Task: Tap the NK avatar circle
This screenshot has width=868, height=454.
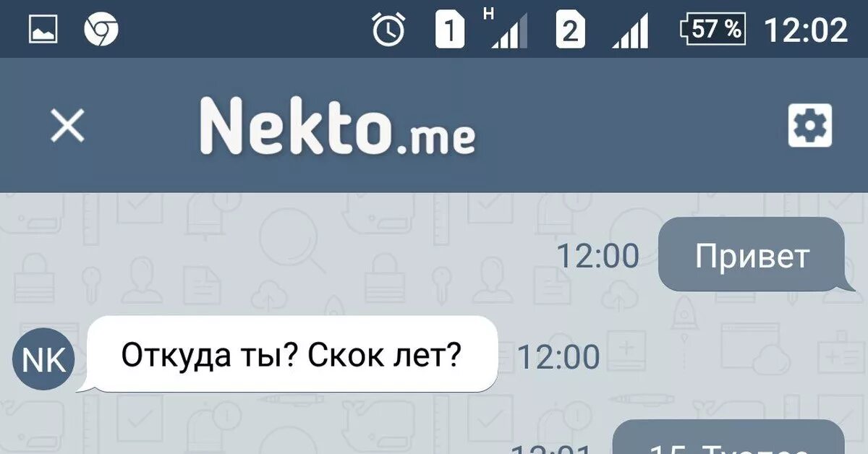Action: [44, 359]
